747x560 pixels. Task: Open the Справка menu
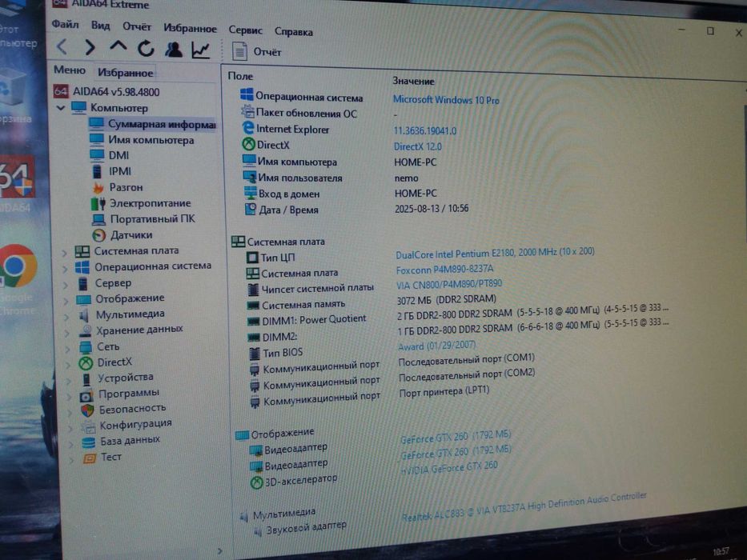[x=294, y=32]
